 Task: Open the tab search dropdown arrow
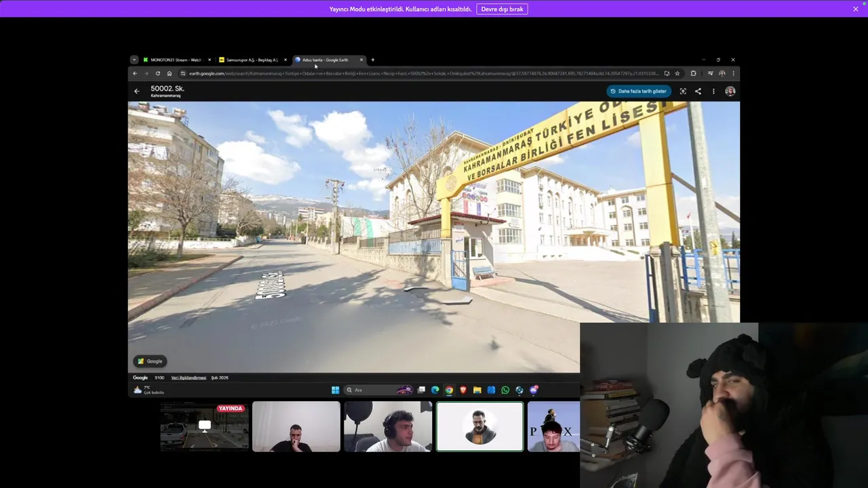coord(134,60)
